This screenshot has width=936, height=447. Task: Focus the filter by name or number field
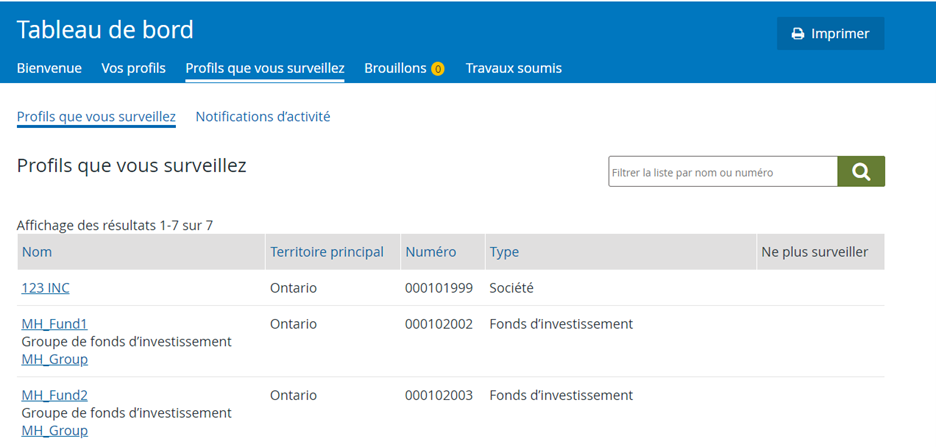[723, 172]
